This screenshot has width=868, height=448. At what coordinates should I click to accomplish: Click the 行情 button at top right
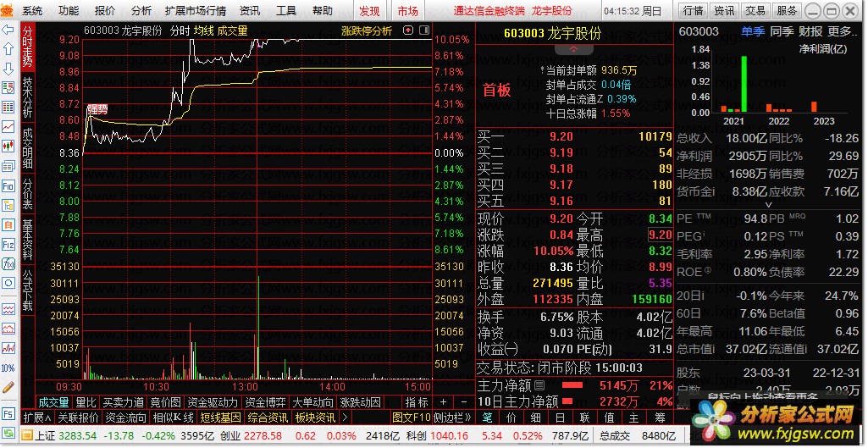click(693, 10)
